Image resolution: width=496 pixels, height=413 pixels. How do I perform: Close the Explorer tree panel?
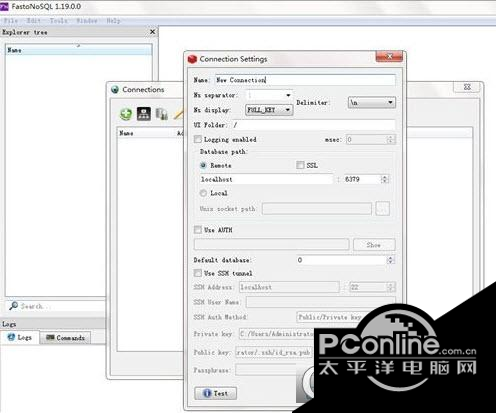tap(152, 32)
